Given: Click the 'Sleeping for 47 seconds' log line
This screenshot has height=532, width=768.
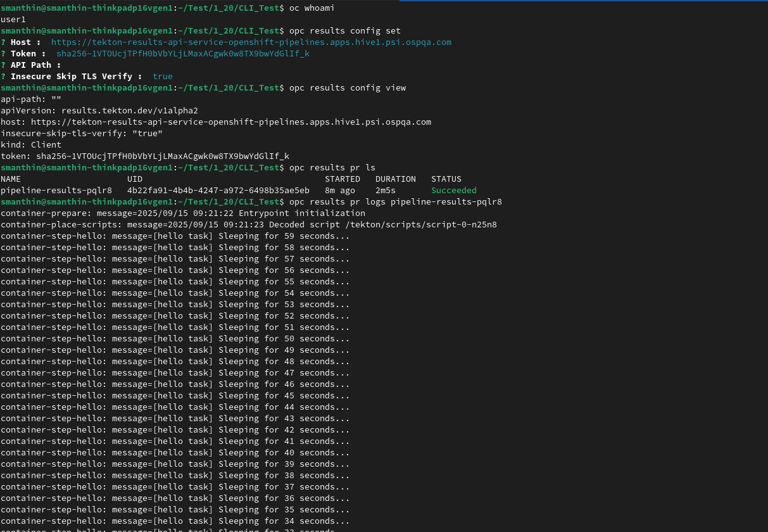Looking at the screenshot, I should (175, 373).
